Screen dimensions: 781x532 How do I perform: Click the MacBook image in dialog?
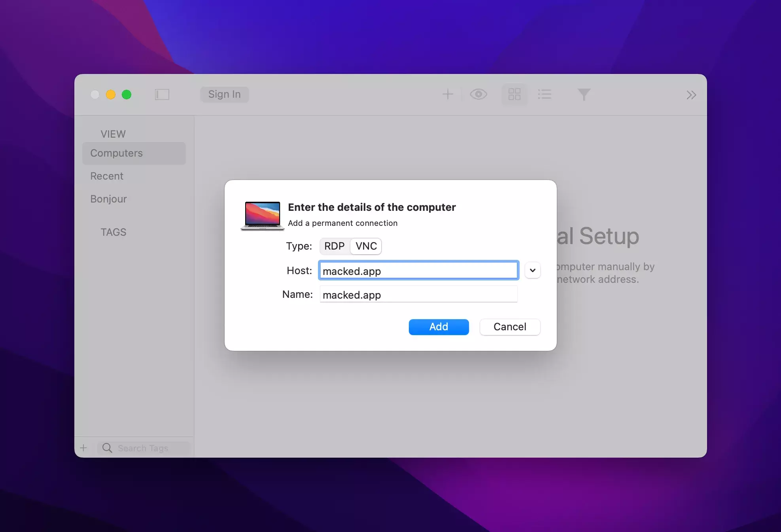(263, 215)
